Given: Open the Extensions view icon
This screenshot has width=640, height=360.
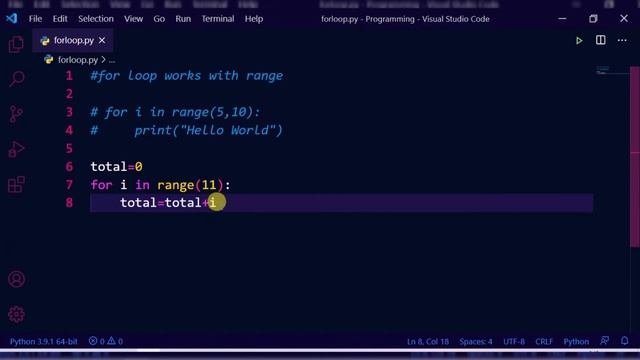Looking at the screenshot, I should 16,184.
